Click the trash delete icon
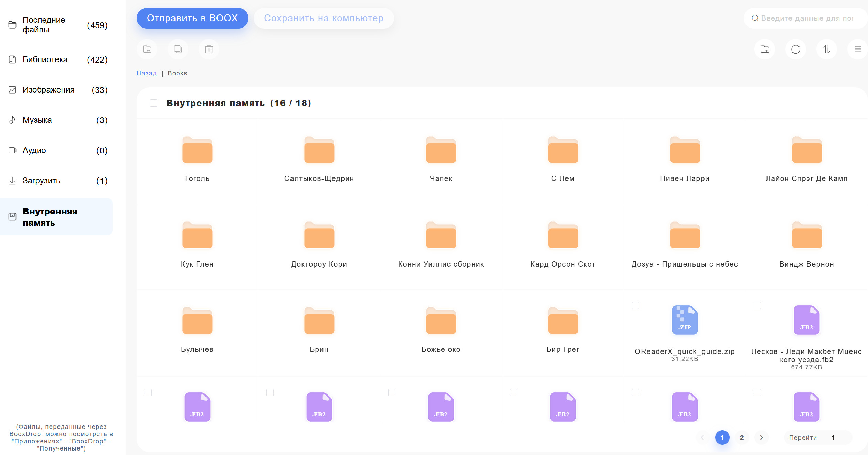 click(x=209, y=49)
